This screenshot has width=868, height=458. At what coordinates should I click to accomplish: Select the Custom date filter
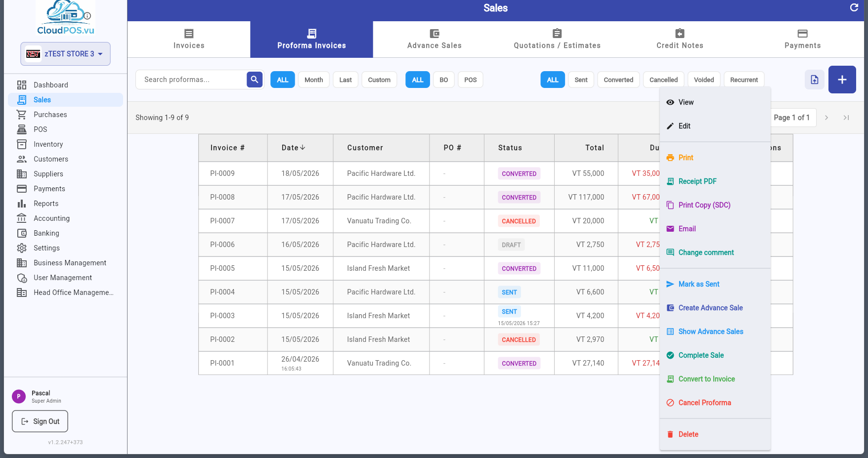coord(379,80)
